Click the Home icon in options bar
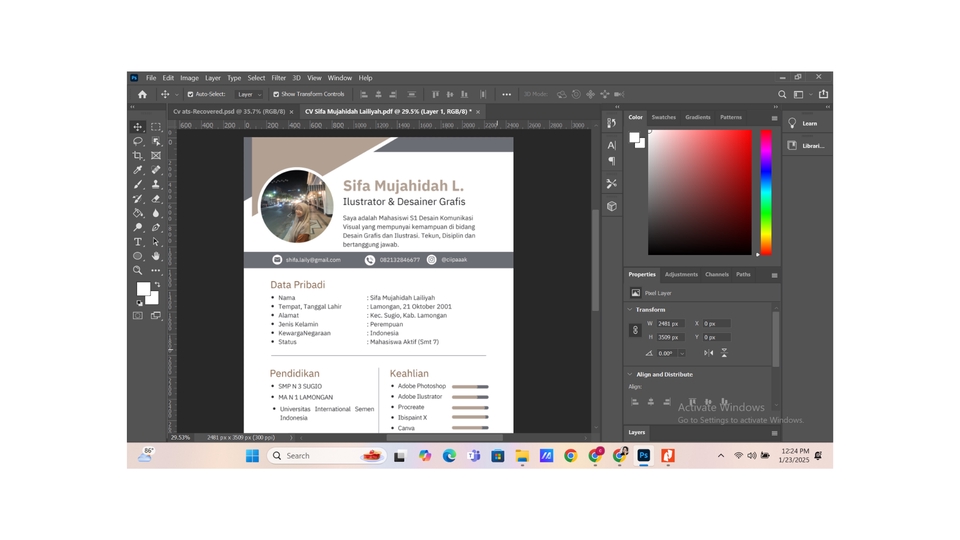960x540 pixels. tap(142, 94)
